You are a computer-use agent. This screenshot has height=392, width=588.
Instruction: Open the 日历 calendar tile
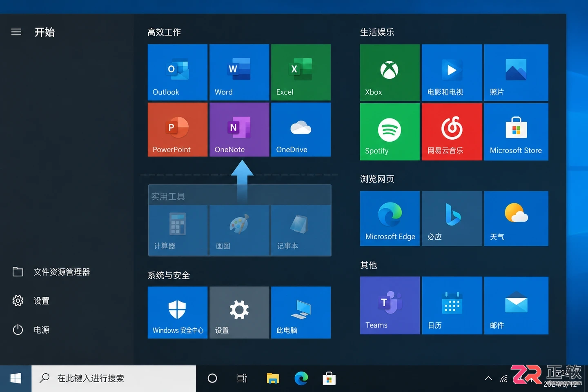(452, 305)
